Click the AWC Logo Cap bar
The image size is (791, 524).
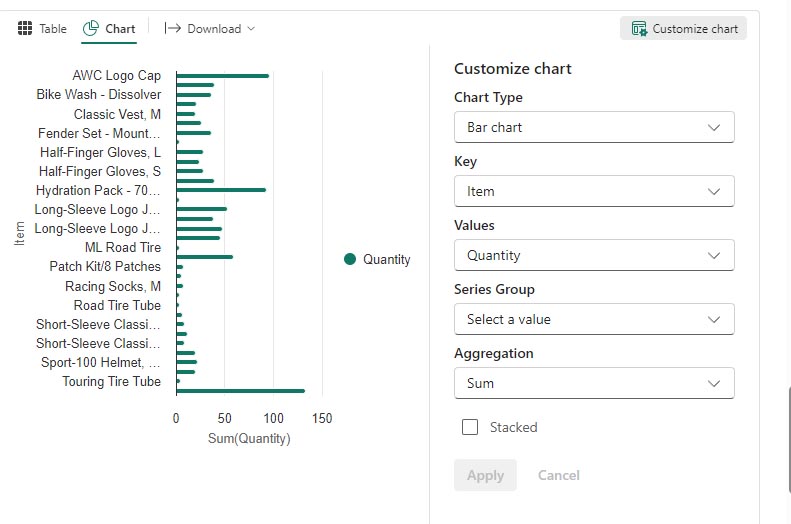tap(222, 76)
